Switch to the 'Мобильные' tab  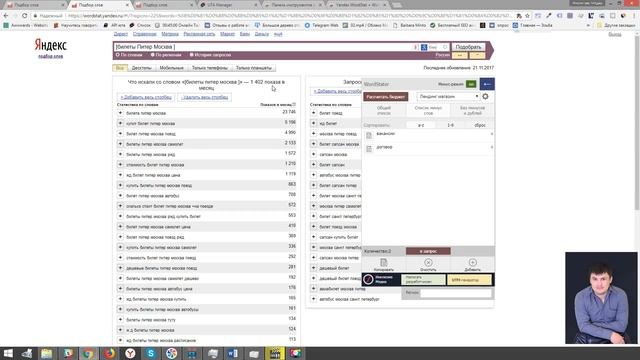171,68
